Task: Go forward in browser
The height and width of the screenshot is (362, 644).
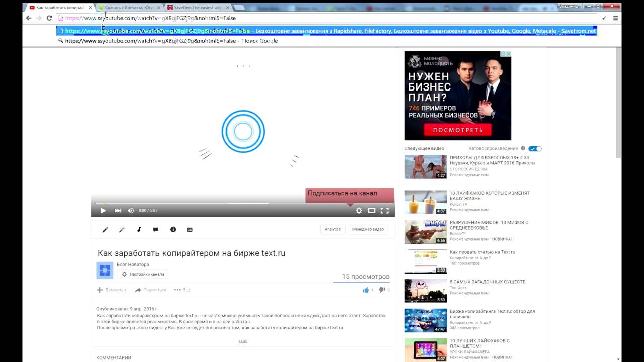Action: tap(39, 18)
